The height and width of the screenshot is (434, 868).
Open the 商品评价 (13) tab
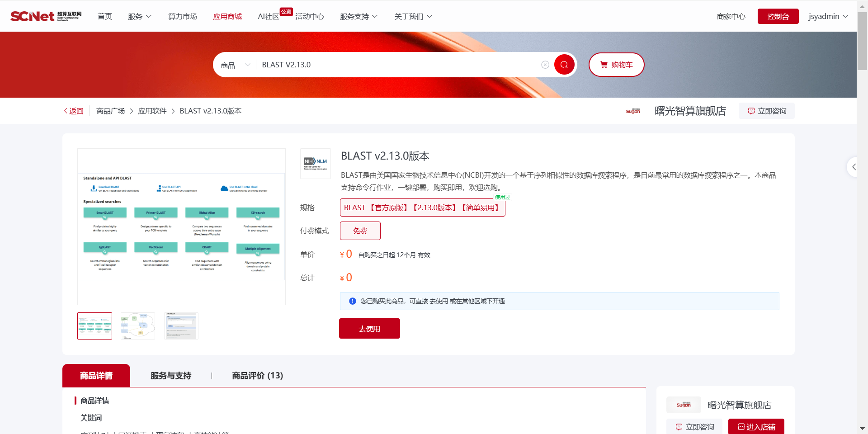coord(257,376)
